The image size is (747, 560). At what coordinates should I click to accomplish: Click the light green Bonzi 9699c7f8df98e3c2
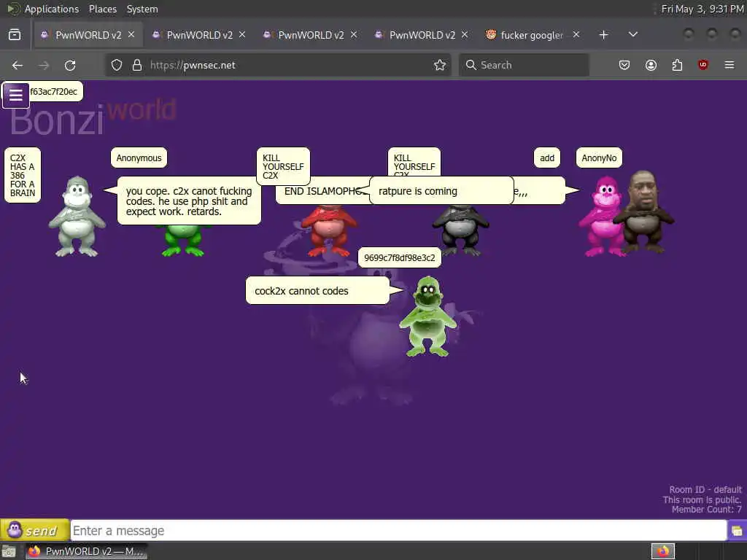427,316
